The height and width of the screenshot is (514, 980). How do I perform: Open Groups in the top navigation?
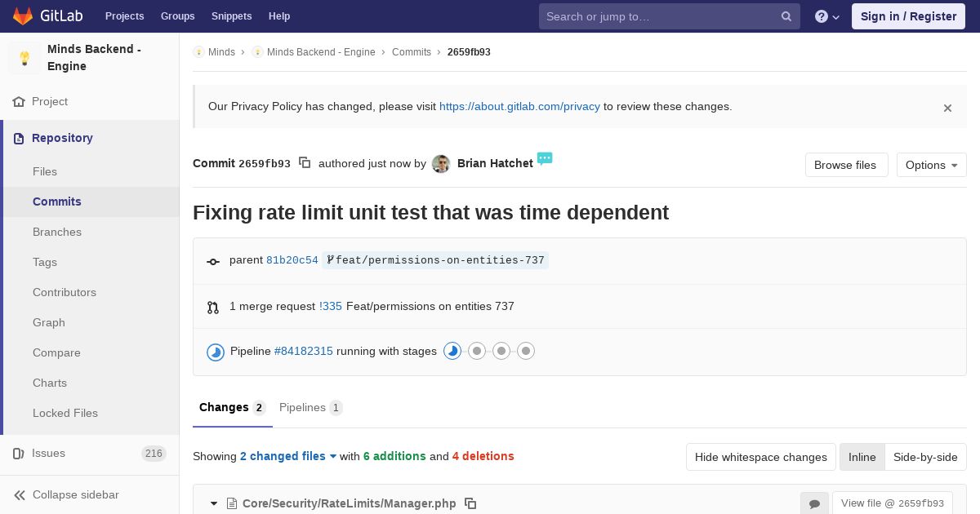pyautogui.click(x=178, y=16)
